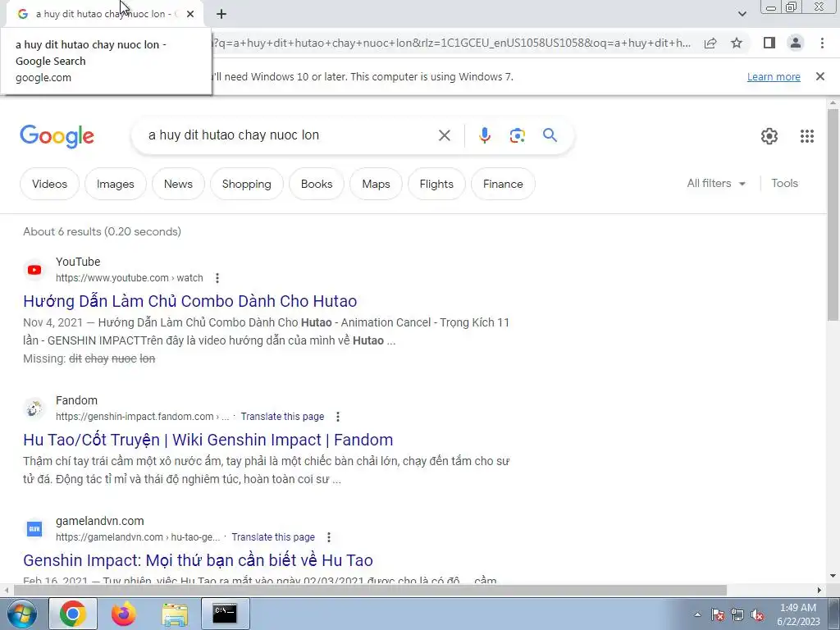Open volume control tray icon
This screenshot has height=630, width=840.
pos(757,614)
